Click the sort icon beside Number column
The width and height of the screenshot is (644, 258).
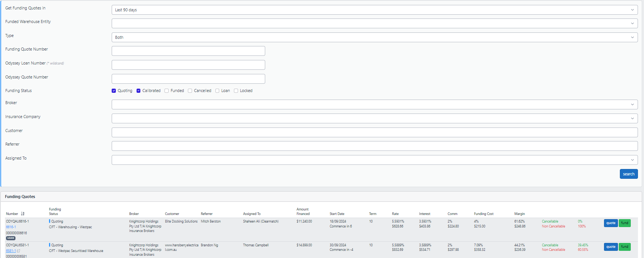coord(23,214)
